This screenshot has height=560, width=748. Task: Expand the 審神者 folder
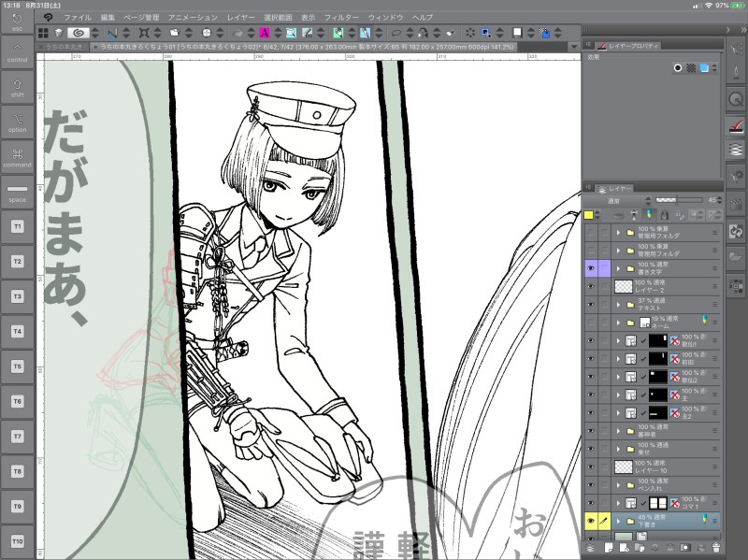618,431
